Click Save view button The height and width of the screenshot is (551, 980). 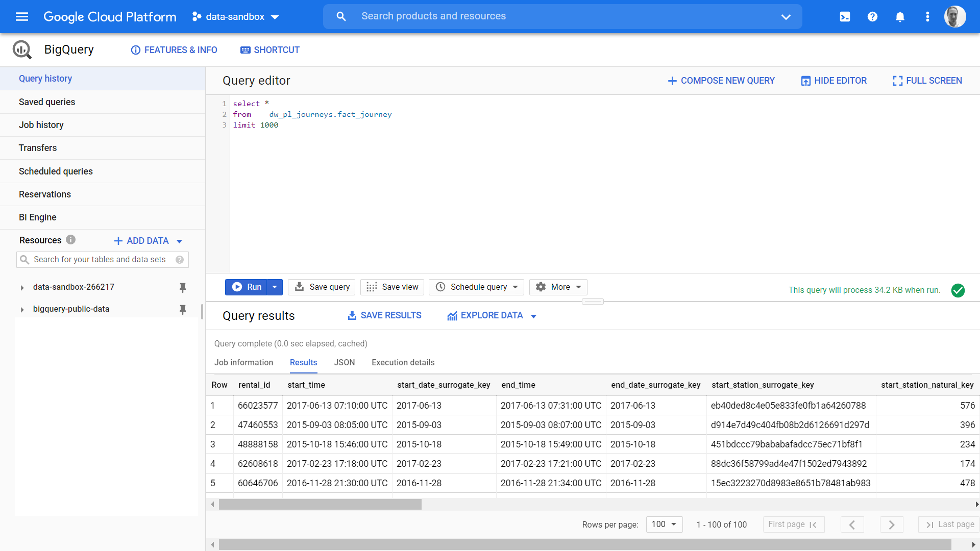[x=392, y=287]
